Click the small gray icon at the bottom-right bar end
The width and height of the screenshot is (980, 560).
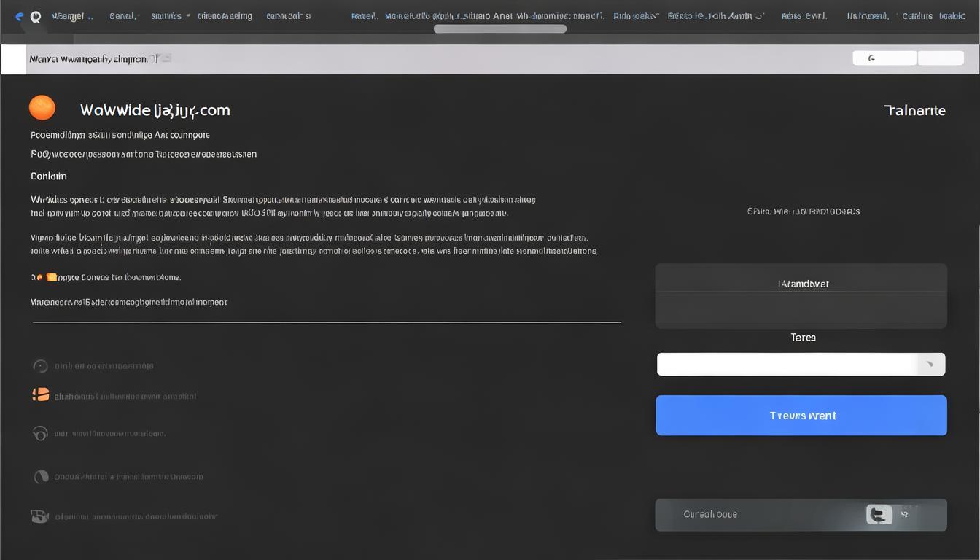click(905, 515)
